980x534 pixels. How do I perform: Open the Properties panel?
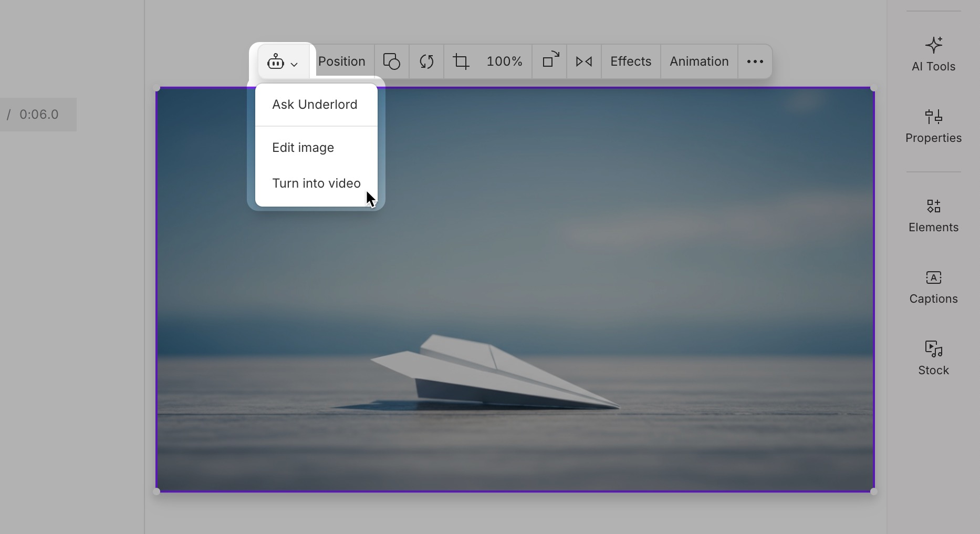[x=933, y=125]
